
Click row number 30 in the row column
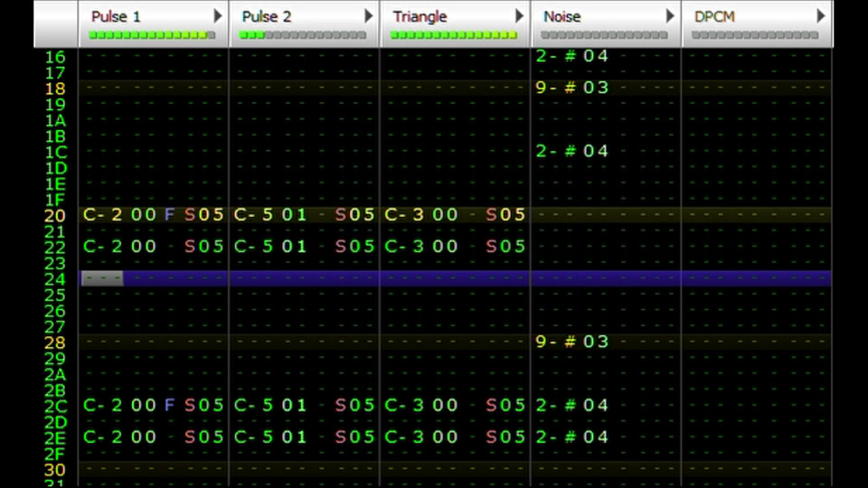(x=55, y=470)
